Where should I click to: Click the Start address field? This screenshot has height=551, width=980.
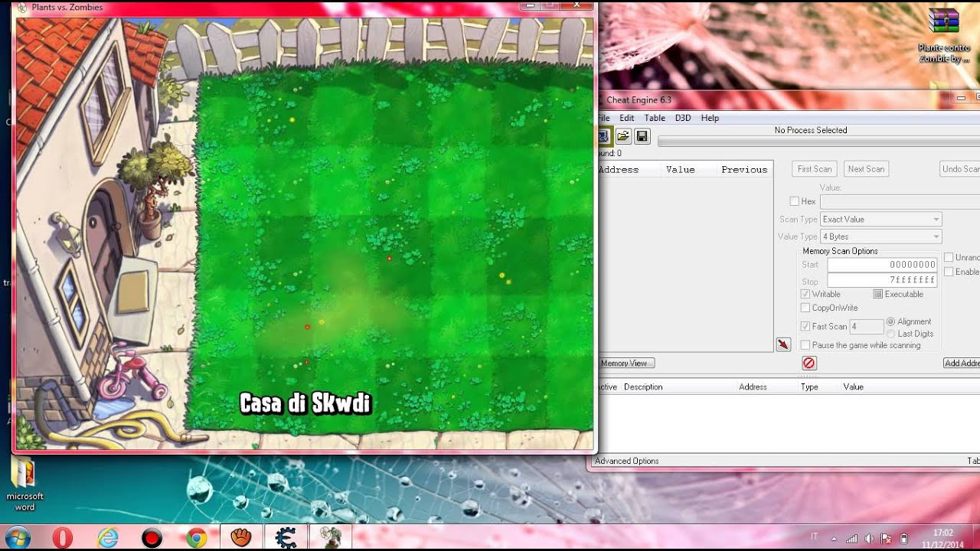[882, 265]
